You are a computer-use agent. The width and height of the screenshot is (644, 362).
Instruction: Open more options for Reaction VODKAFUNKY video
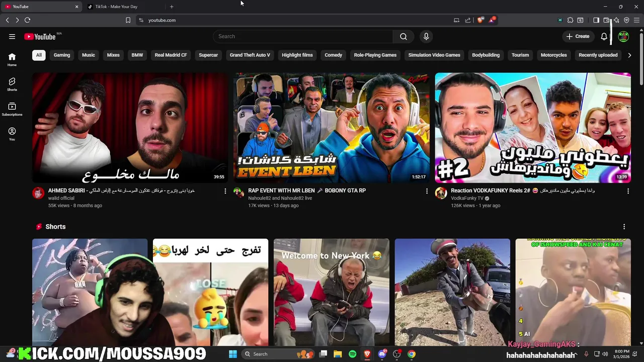click(628, 191)
